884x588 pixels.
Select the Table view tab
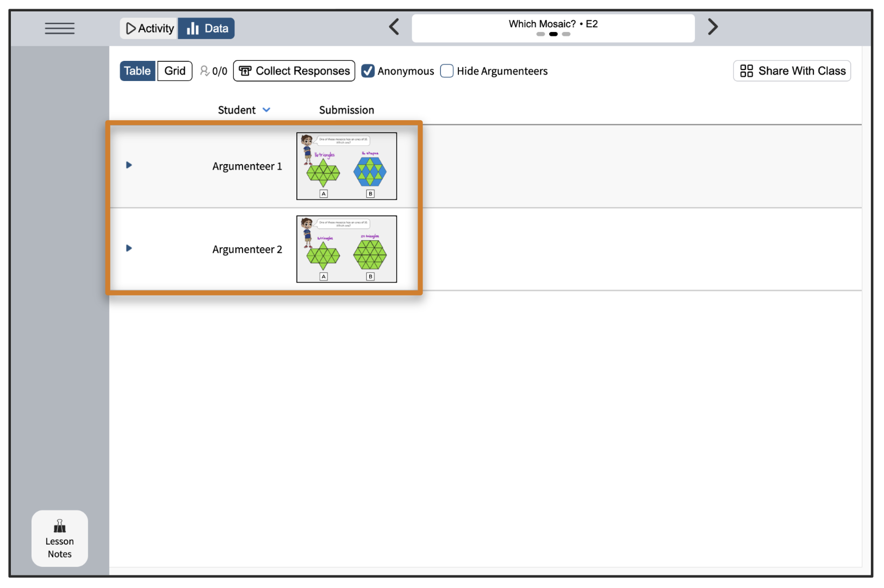(x=137, y=71)
